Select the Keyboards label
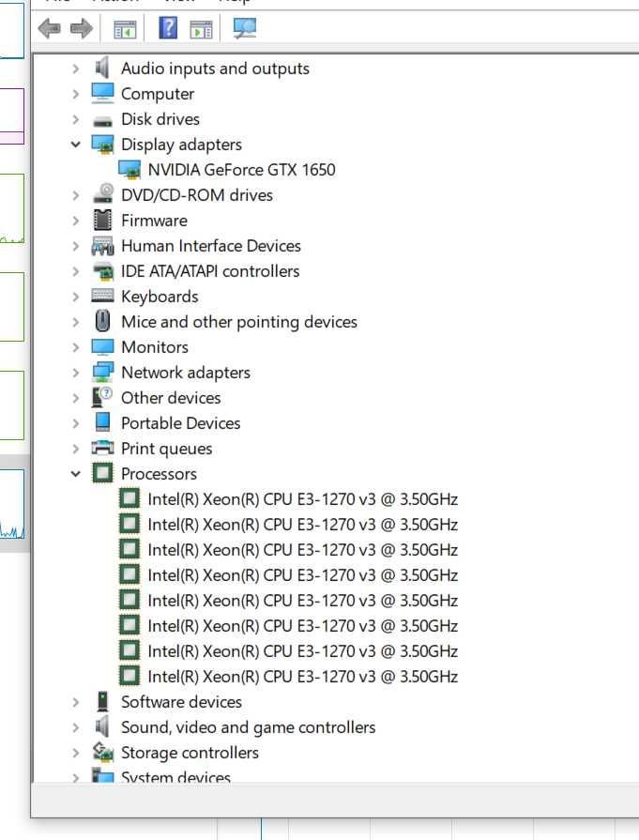Viewport: 639px width, 840px height. click(160, 297)
